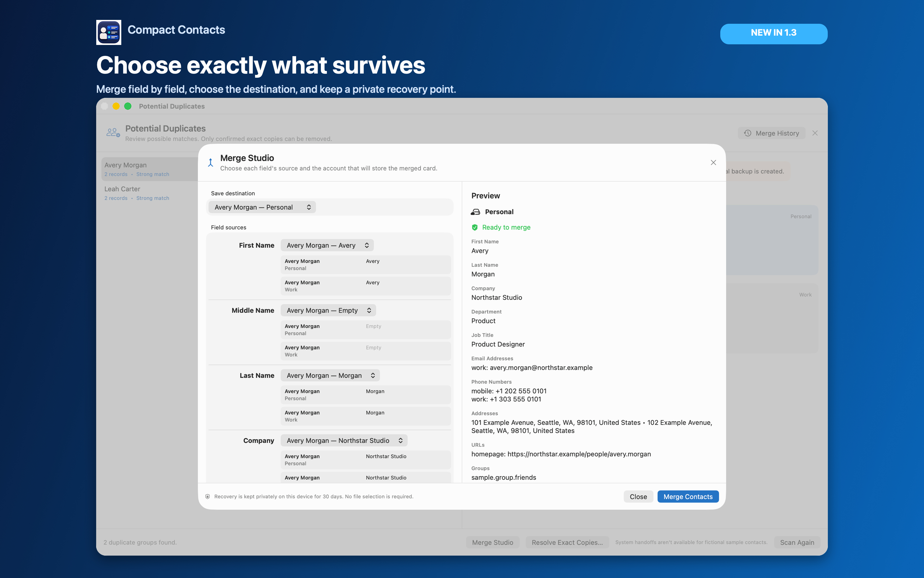Click the sample.group.friends group value
The height and width of the screenshot is (578, 924).
tap(504, 477)
